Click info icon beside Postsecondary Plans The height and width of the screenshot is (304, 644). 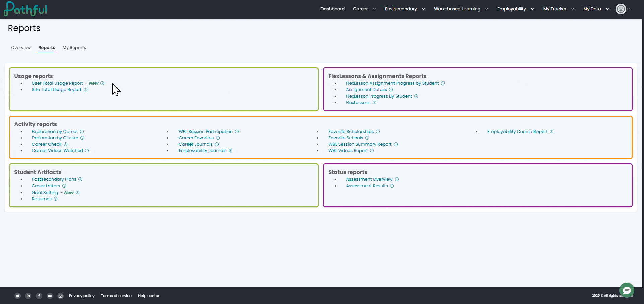click(x=80, y=179)
